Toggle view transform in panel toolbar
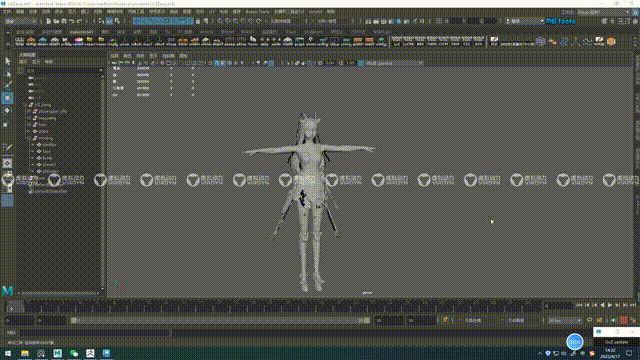 pos(361,63)
